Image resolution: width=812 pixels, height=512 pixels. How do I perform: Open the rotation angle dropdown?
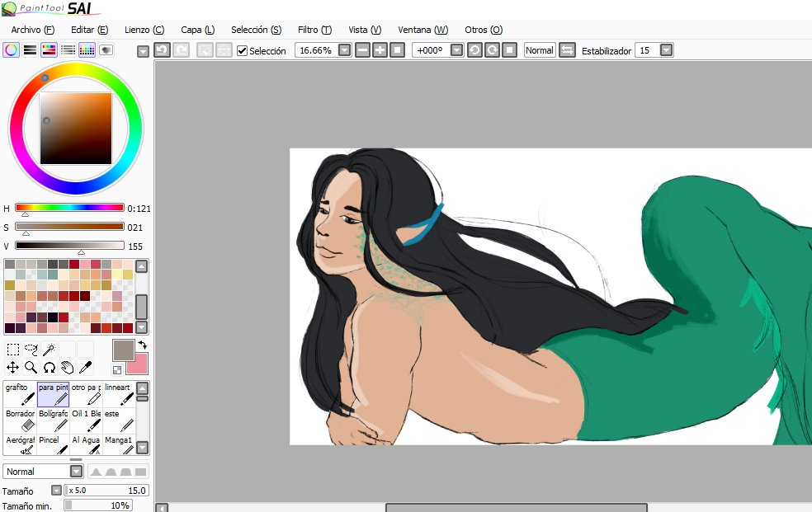(456, 50)
